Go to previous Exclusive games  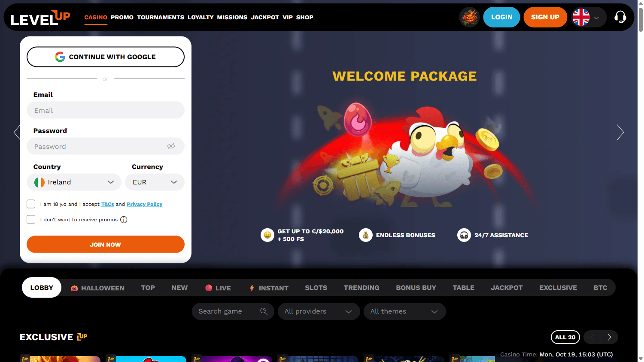coord(592,337)
